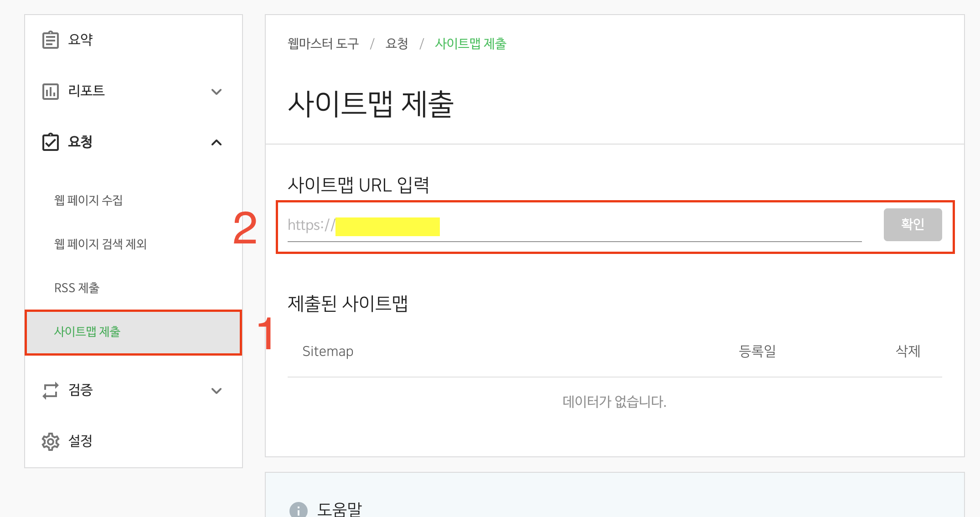Click the 검증 arrows icon
The height and width of the screenshot is (517, 980).
click(50, 390)
